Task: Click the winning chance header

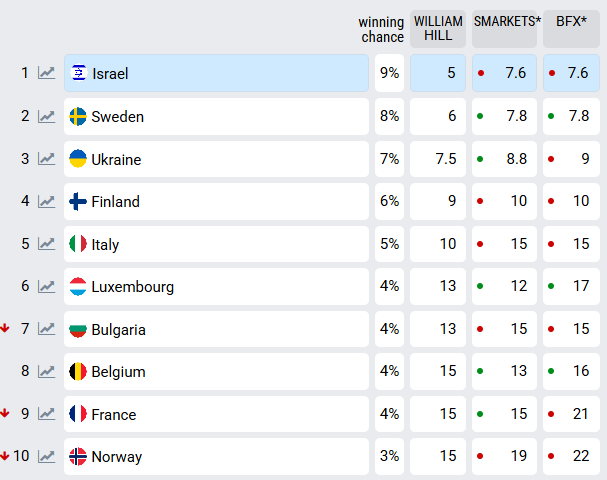Action: [x=380, y=29]
